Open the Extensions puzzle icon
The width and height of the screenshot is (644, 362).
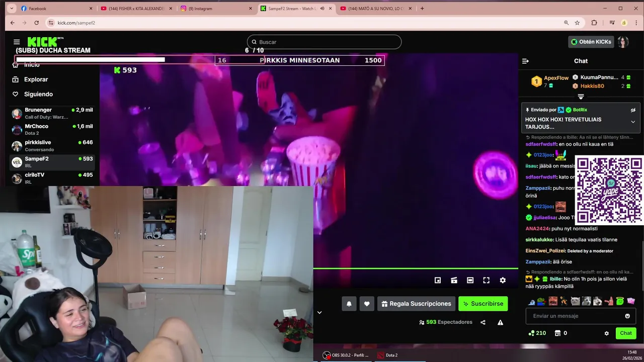tap(594, 23)
